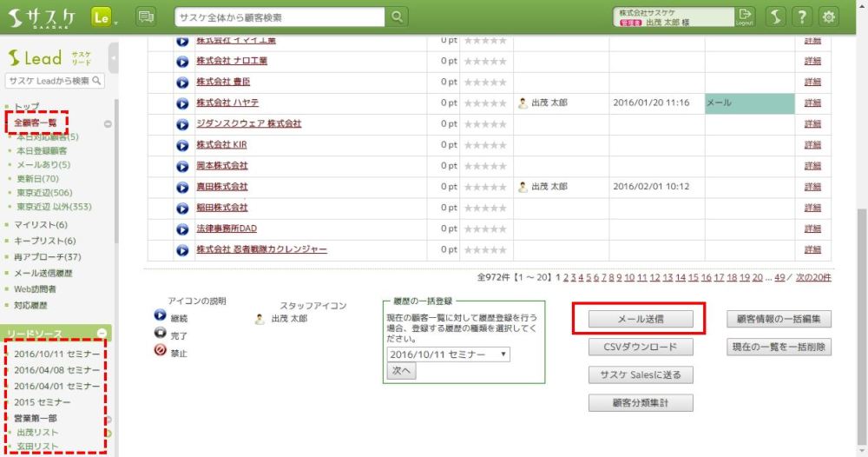Image resolution: width=868 pixels, height=457 pixels.
Task: Click the CSVダウンロード button
Action: click(641, 347)
